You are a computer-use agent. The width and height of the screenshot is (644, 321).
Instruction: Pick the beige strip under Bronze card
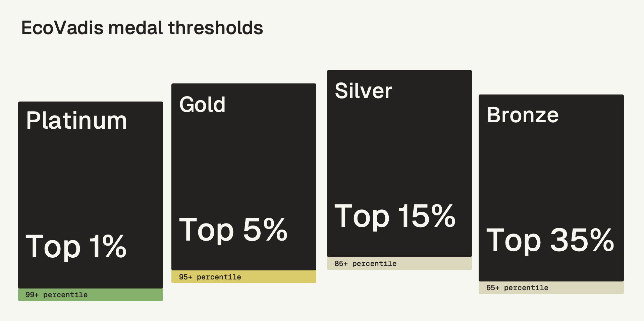tap(587, 288)
